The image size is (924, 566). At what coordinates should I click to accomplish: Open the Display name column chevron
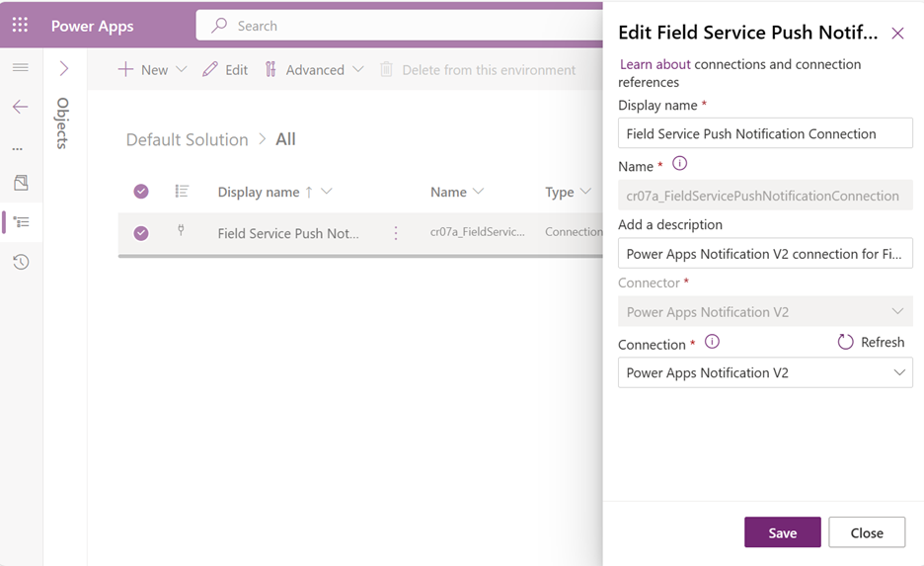click(326, 191)
